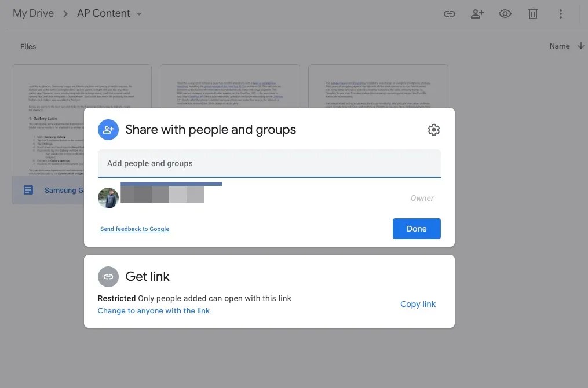
Task: Click the add collaborators toolbar icon
Action: tap(477, 13)
